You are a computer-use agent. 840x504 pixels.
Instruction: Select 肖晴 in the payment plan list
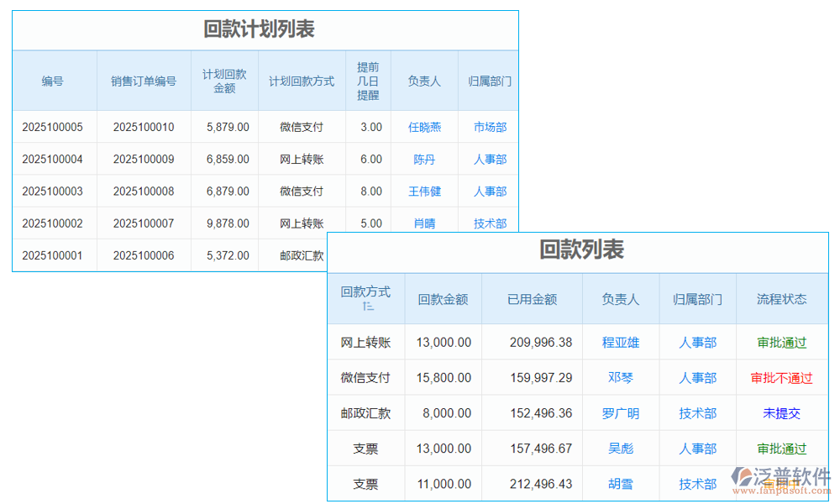[x=424, y=223]
